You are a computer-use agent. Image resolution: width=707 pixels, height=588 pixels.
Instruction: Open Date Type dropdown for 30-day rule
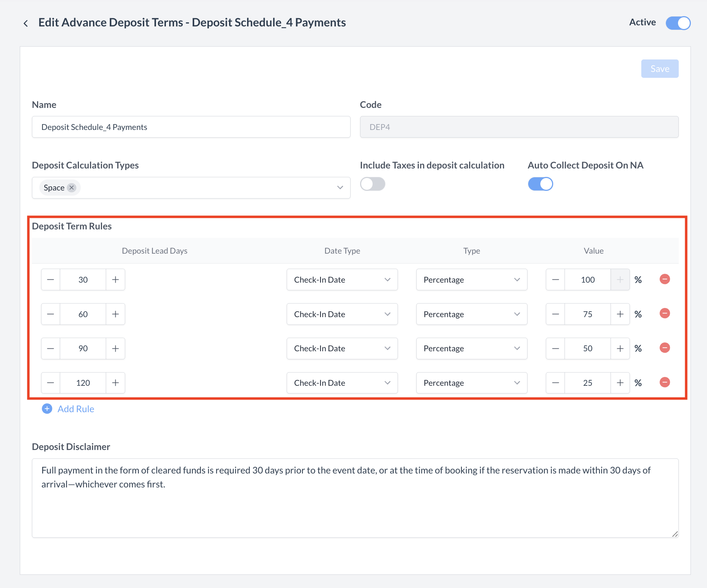pyautogui.click(x=342, y=280)
